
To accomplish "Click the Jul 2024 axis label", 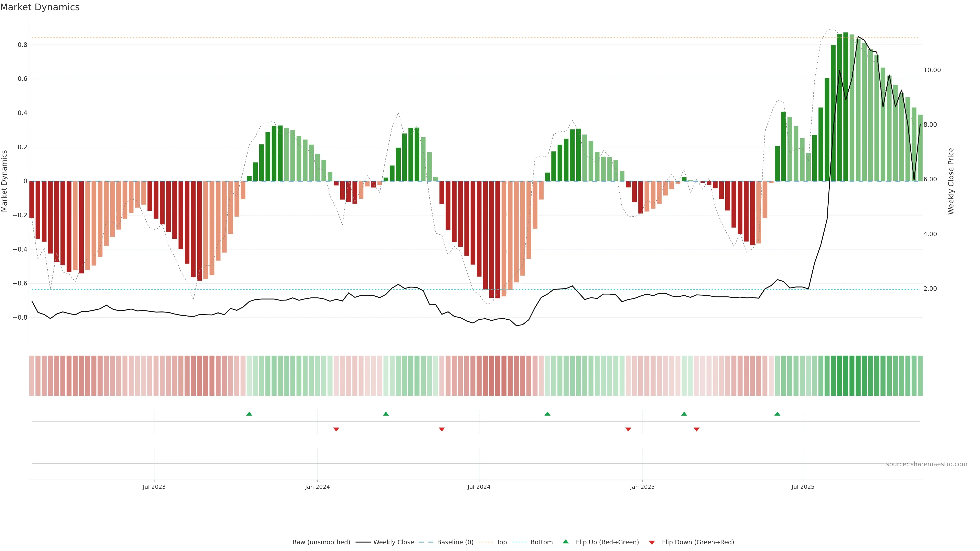I will coord(479,487).
